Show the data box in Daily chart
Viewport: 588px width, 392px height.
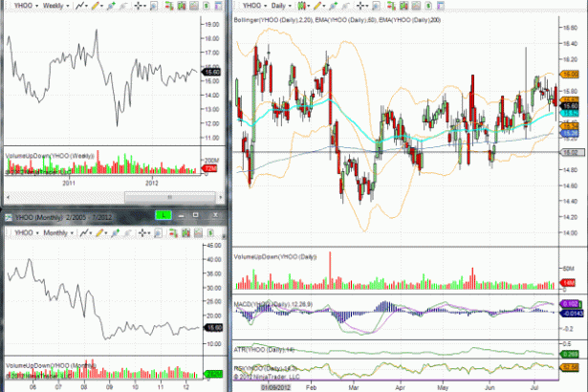coord(376,6)
